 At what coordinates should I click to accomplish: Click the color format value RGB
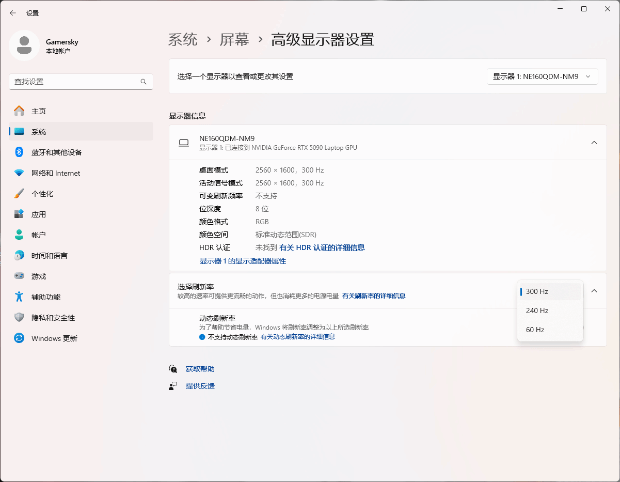coord(262,221)
